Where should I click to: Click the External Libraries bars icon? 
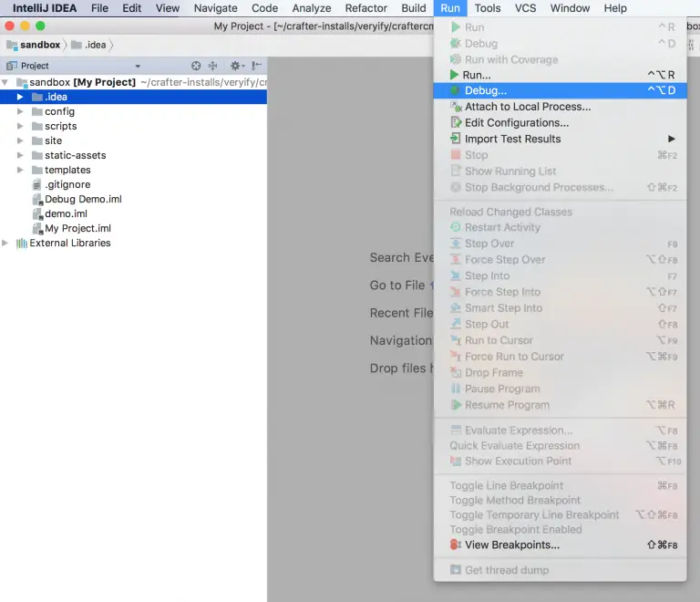click(21, 244)
